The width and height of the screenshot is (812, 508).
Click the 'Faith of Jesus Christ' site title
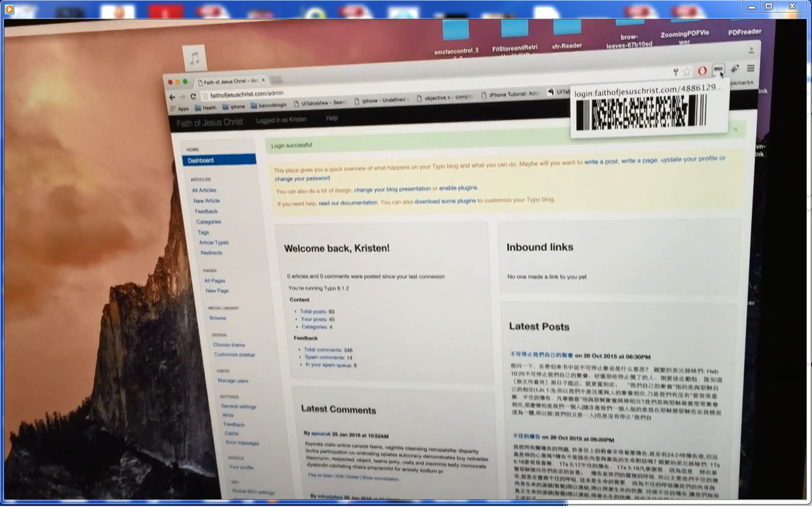click(210, 123)
